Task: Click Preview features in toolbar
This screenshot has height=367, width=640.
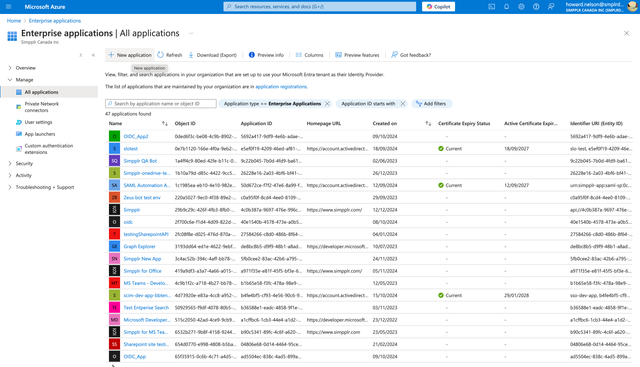Action: click(357, 55)
